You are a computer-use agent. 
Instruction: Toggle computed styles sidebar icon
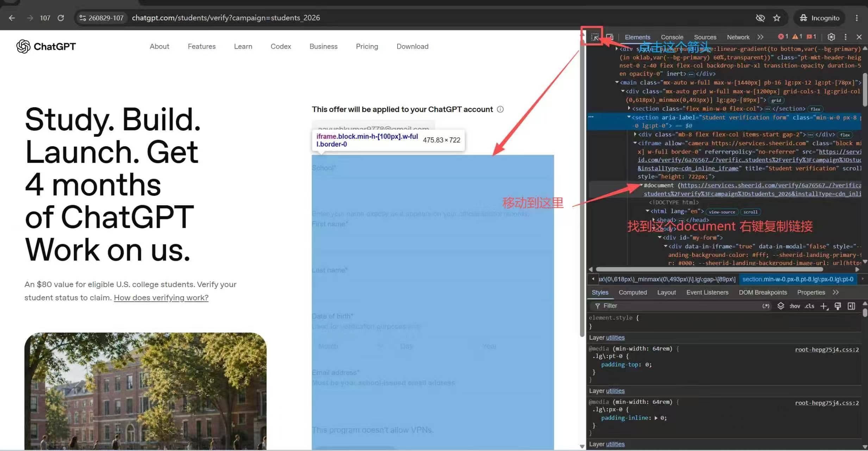pyautogui.click(x=851, y=306)
